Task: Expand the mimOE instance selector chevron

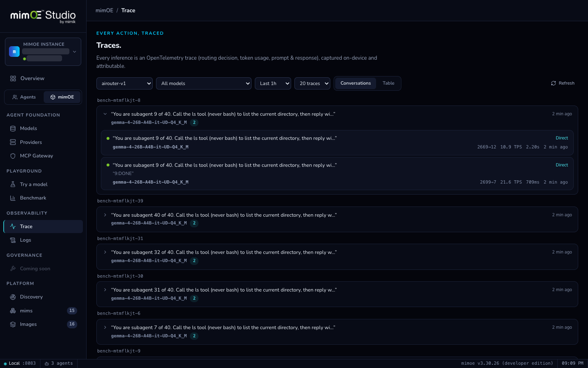Action: (x=74, y=52)
